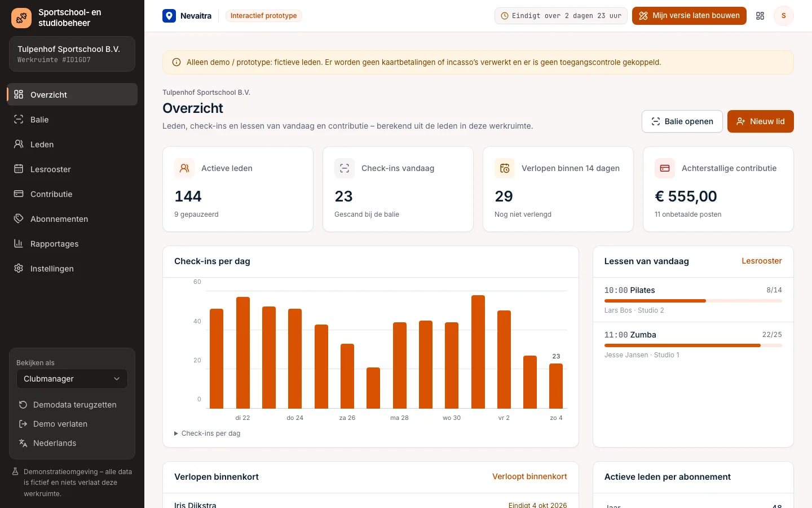Screen dimensions: 812x508
Task: Open the Clubmanager role dropdown
Action: [x=72, y=379]
